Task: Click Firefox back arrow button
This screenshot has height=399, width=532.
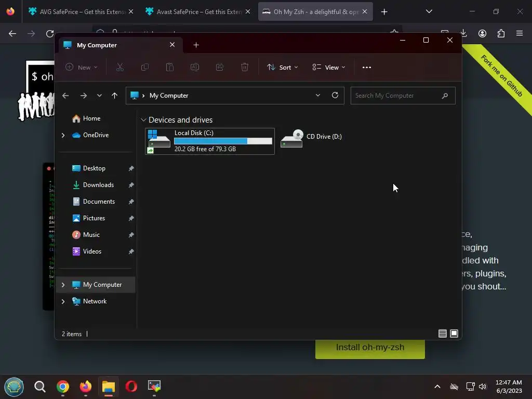Action: pos(12,34)
